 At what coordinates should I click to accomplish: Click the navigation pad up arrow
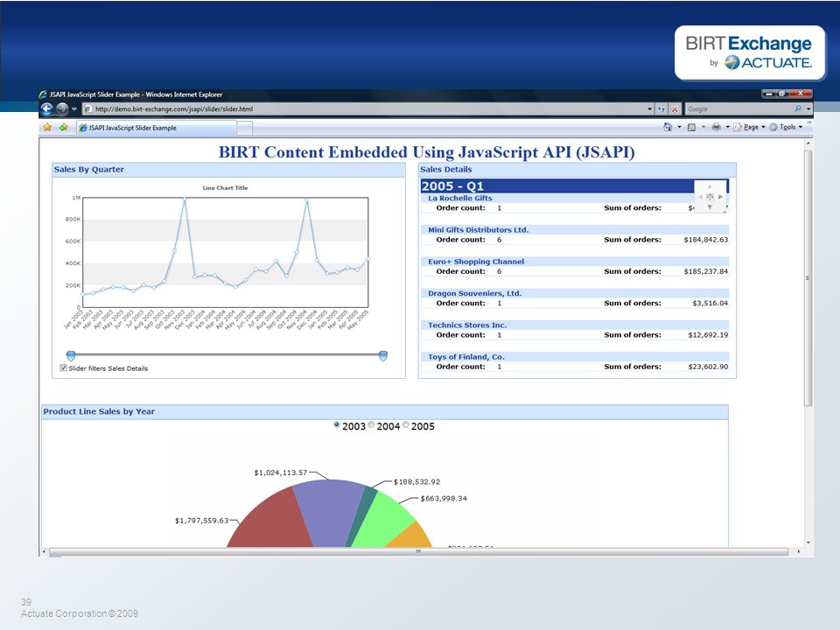[710, 186]
